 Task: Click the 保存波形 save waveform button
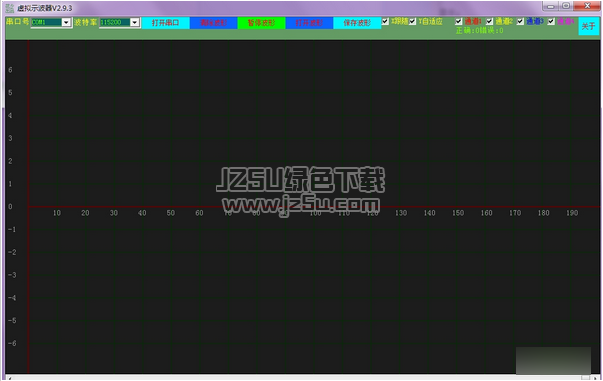tap(357, 23)
